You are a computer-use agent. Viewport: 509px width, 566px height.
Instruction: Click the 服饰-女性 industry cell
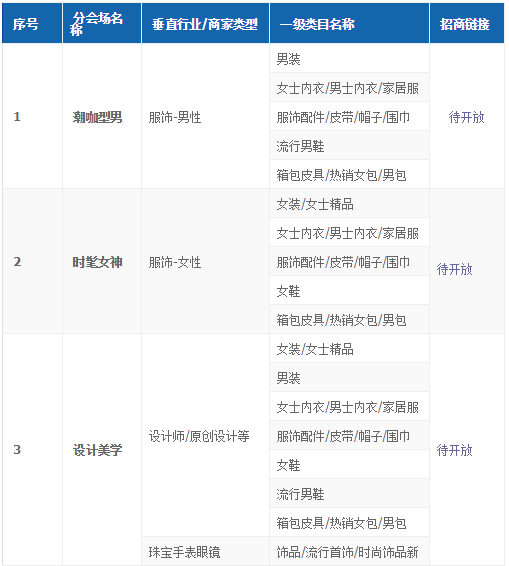point(205,261)
